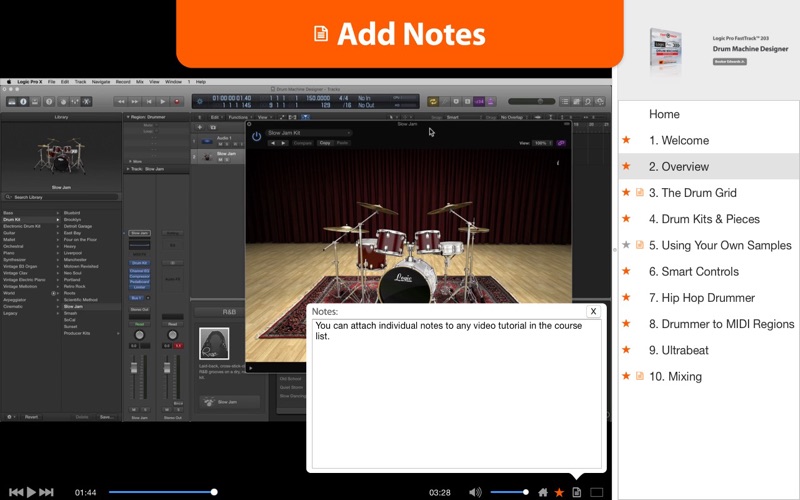Close the Notes popup with X

coord(593,311)
